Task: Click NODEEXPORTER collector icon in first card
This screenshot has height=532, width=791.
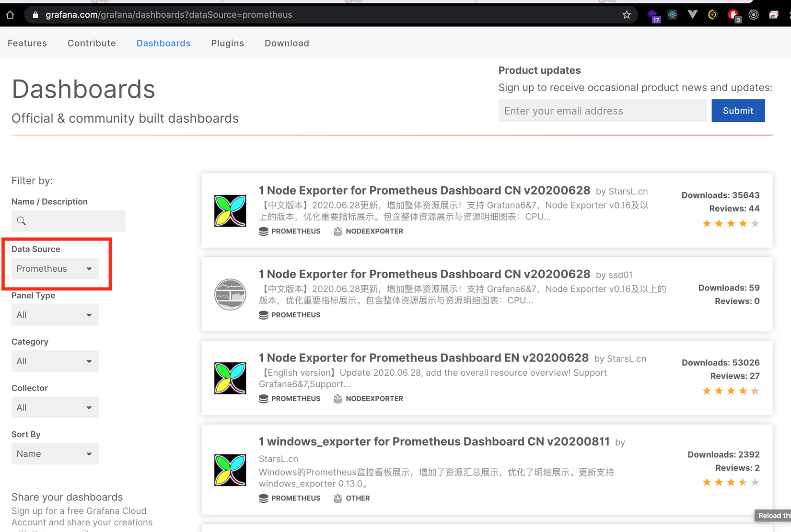Action: pos(337,231)
